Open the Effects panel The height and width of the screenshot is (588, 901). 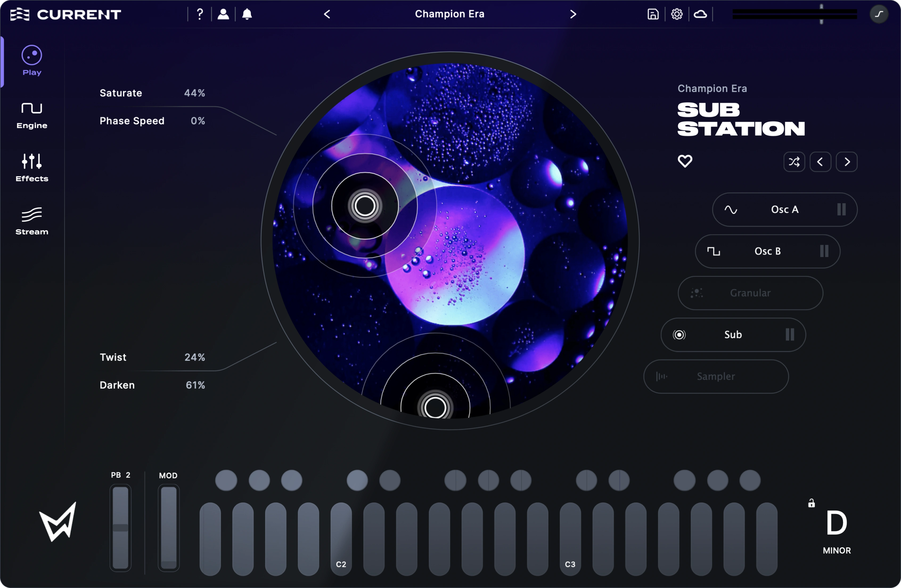tap(31, 168)
